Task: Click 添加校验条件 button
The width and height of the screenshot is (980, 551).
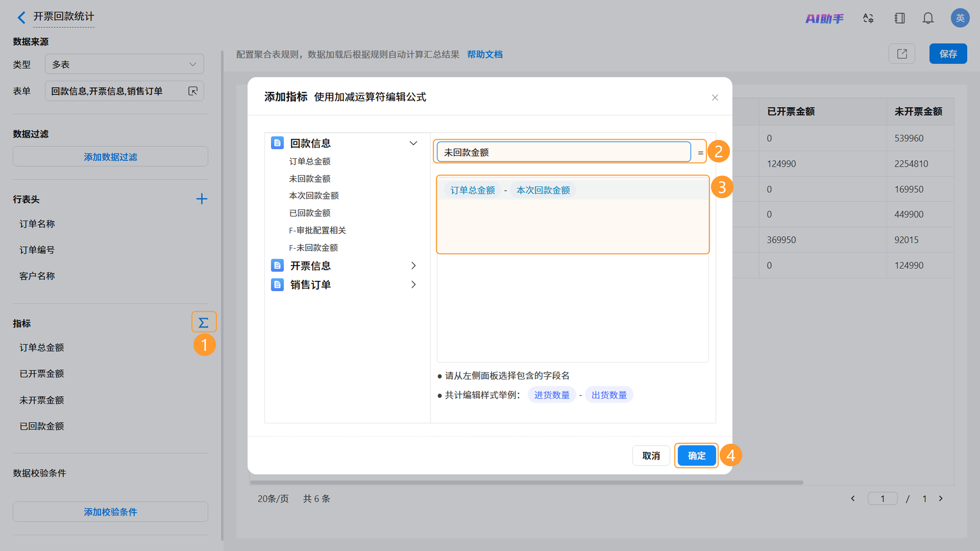Action: click(110, 512)
